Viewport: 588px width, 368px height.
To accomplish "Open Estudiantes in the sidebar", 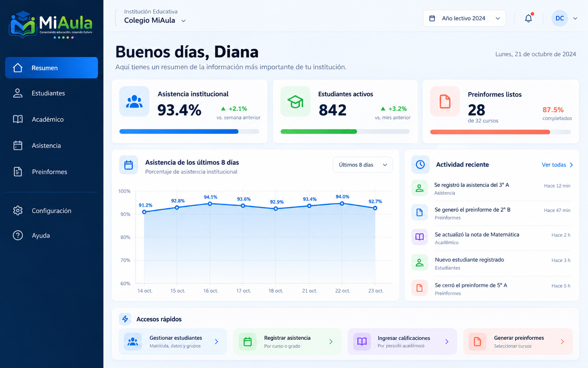I will click(52, 93).
